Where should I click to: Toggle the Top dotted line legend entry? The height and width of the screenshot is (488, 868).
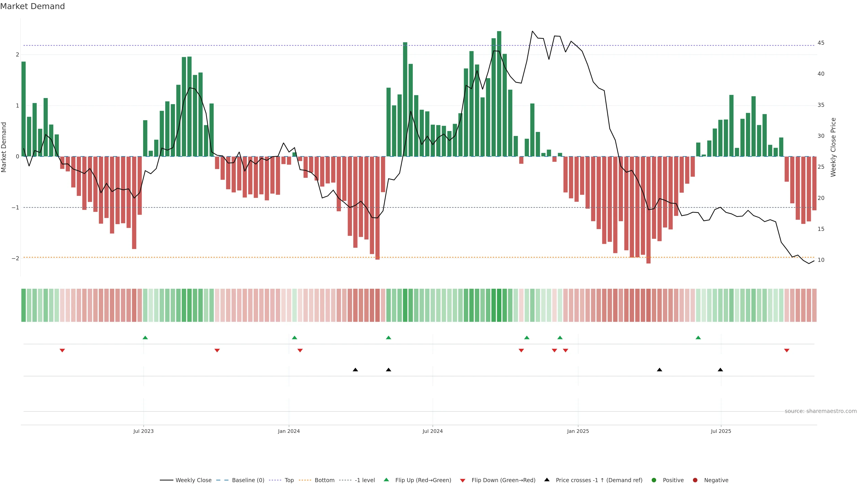(289, 480)
